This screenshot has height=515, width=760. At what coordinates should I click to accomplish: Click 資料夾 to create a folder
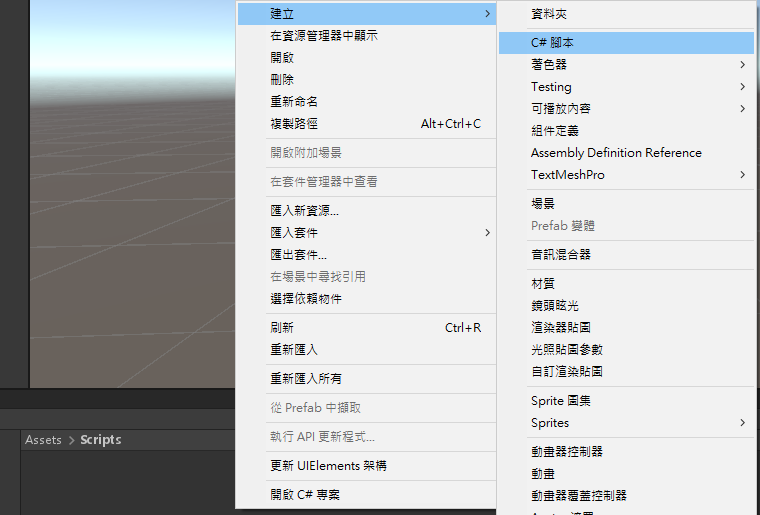tap(549, 14)
